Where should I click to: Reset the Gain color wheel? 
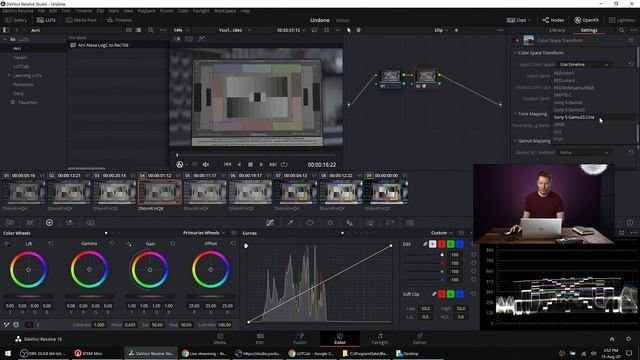click(x=173, y=244)
